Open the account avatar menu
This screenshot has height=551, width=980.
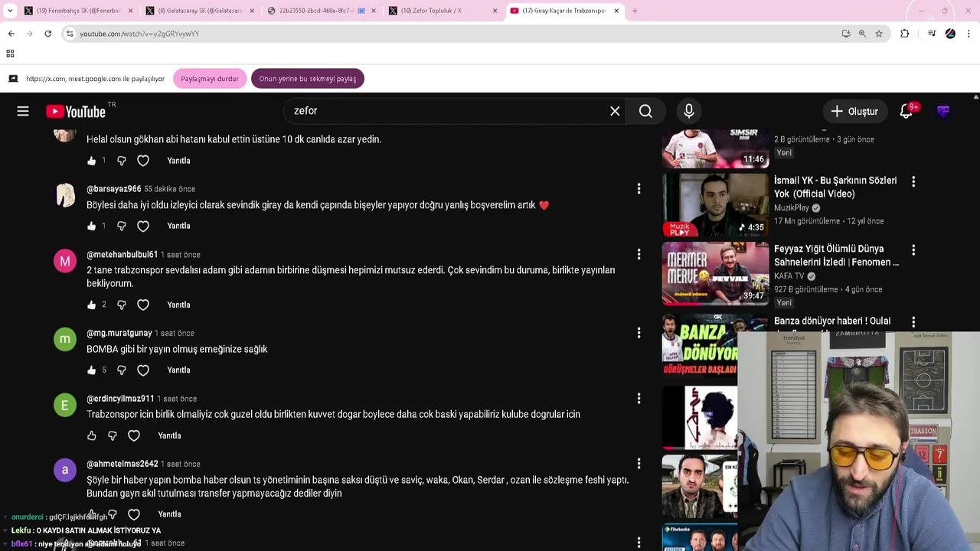(943, 111)
